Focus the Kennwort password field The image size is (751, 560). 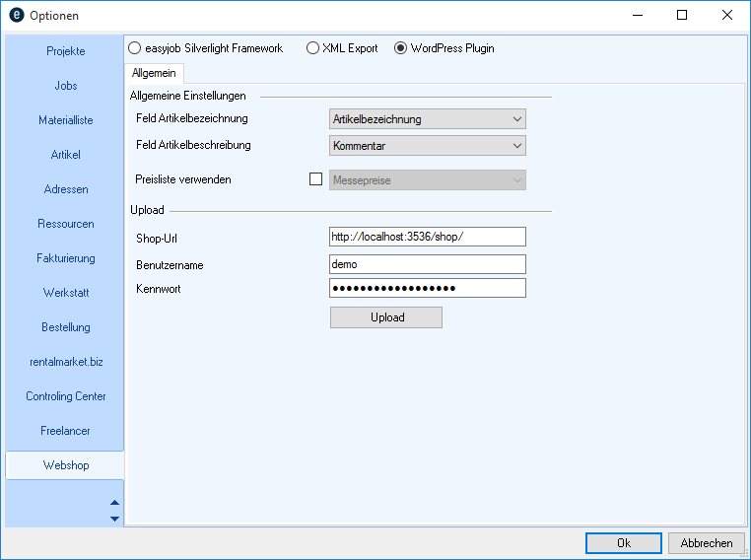click(427, 288)
